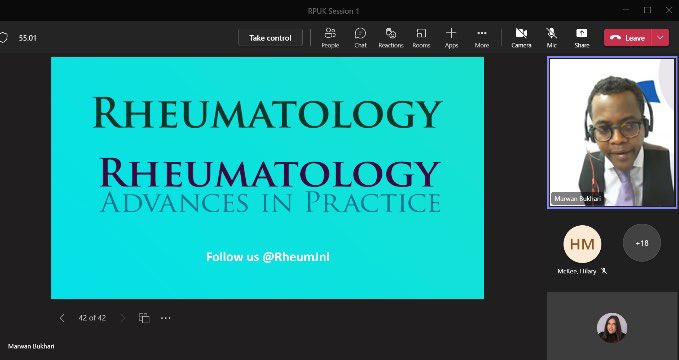The height and width of the screenshot is (360, 679).
Task: Open the More options menu
Action: point(482,38)
